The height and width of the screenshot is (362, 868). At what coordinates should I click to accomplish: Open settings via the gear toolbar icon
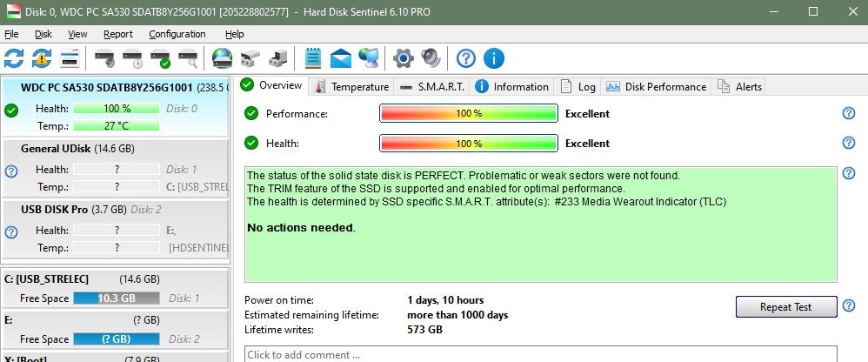(x=403, y=58)
